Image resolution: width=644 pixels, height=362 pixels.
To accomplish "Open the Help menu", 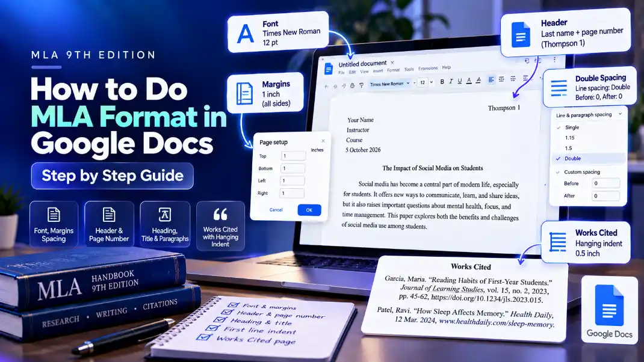I will coord(447,67).
